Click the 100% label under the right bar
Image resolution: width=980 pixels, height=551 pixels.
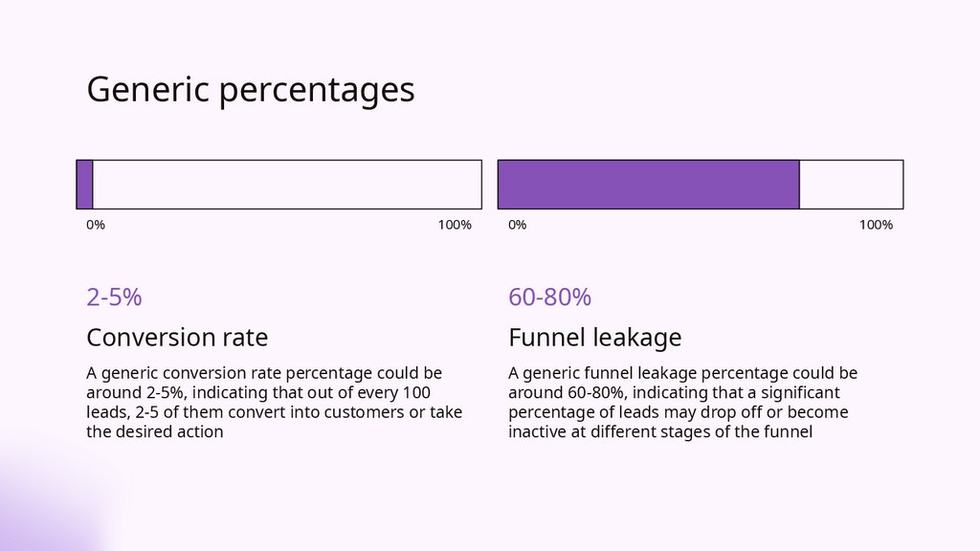pos(876,225)
